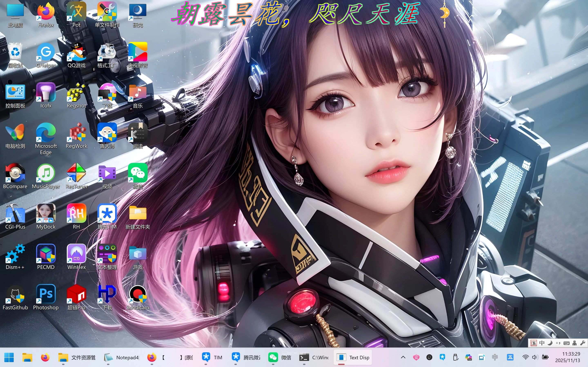Open the 格式工厂 desktop icon
The width and height of the screenshot is (588, 367).
(x=107, y=52)
